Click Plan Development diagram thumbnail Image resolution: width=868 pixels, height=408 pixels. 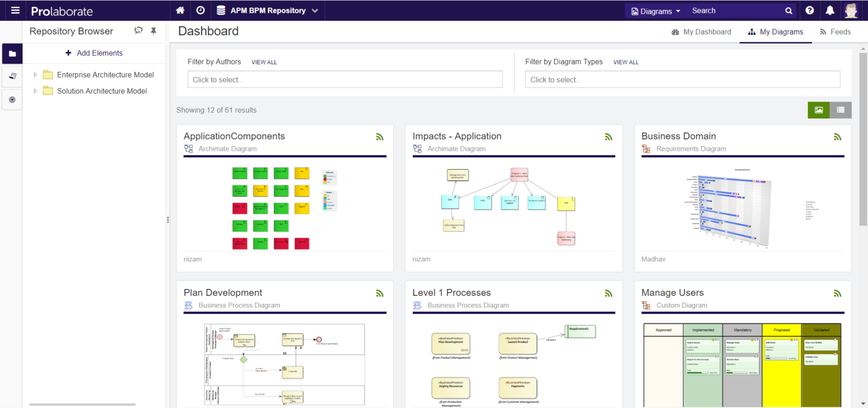point(284,365)
